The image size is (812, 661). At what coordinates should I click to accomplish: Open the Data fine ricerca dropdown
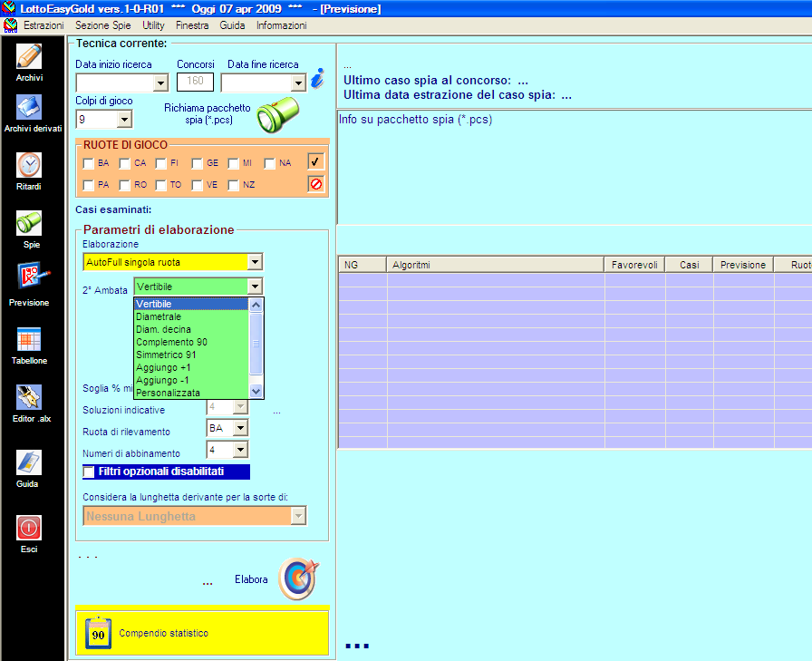[x=298, y=83]
